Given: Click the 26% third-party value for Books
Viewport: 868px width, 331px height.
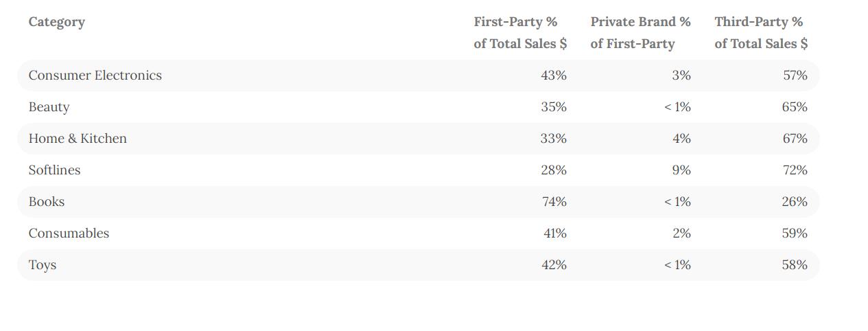Looking at the screenshot, I should (x=795, y=202).
